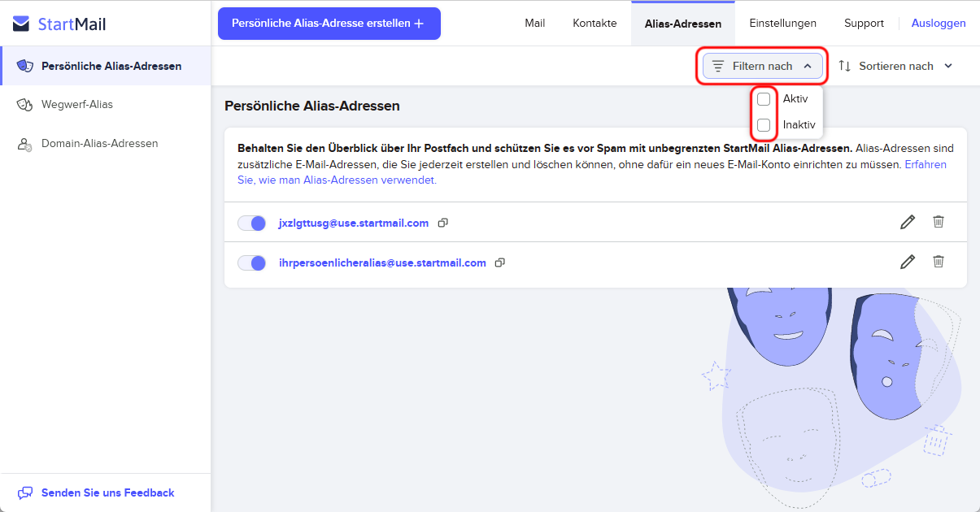This screenshot has width=980, height=512.
Task: Copy ihrpersoenlicheralias@use.startmail.com address icon
Action: [500, 263]
